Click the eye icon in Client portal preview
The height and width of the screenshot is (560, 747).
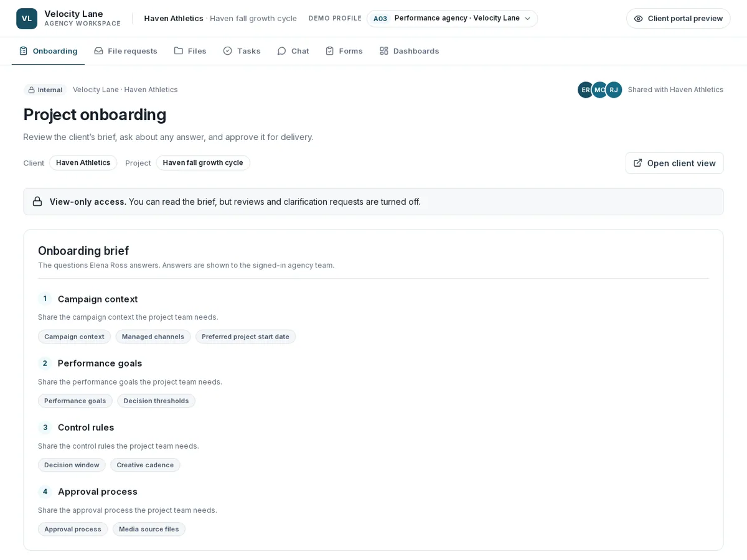(x=638, y=19)
